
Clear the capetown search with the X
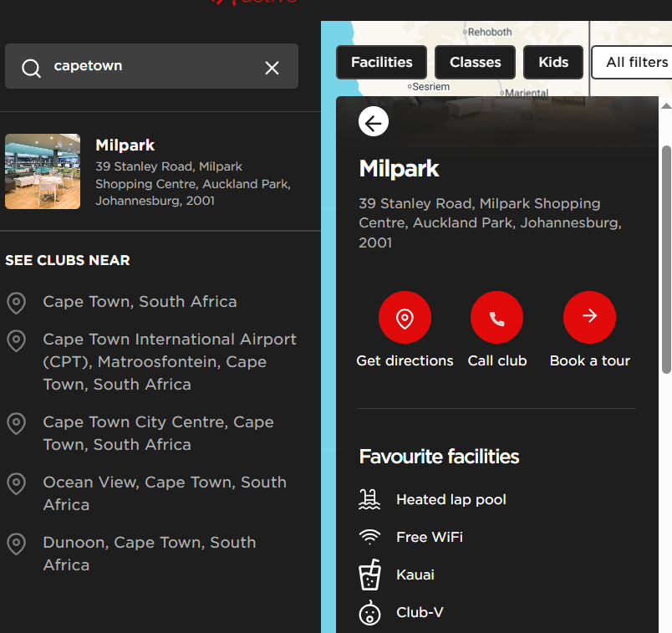coord(272,68)
